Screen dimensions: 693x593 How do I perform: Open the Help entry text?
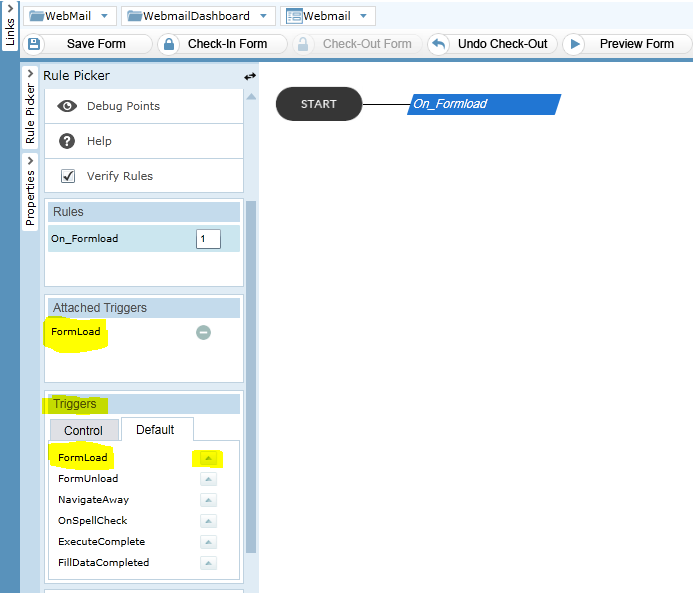[99, 141]
